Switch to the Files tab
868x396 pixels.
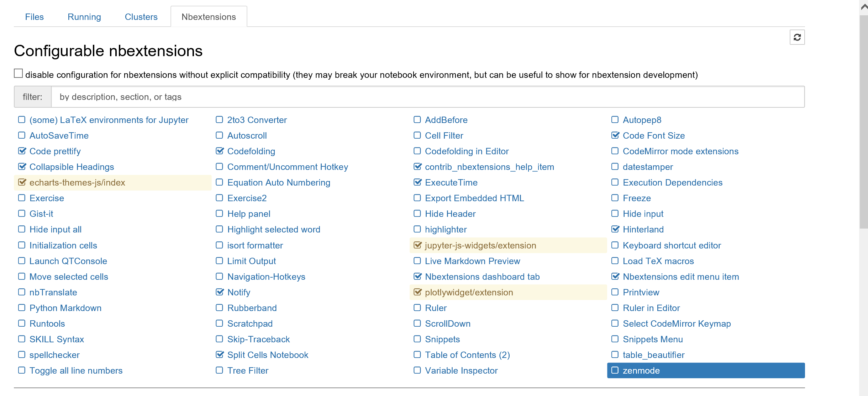(x=34, y=17)
